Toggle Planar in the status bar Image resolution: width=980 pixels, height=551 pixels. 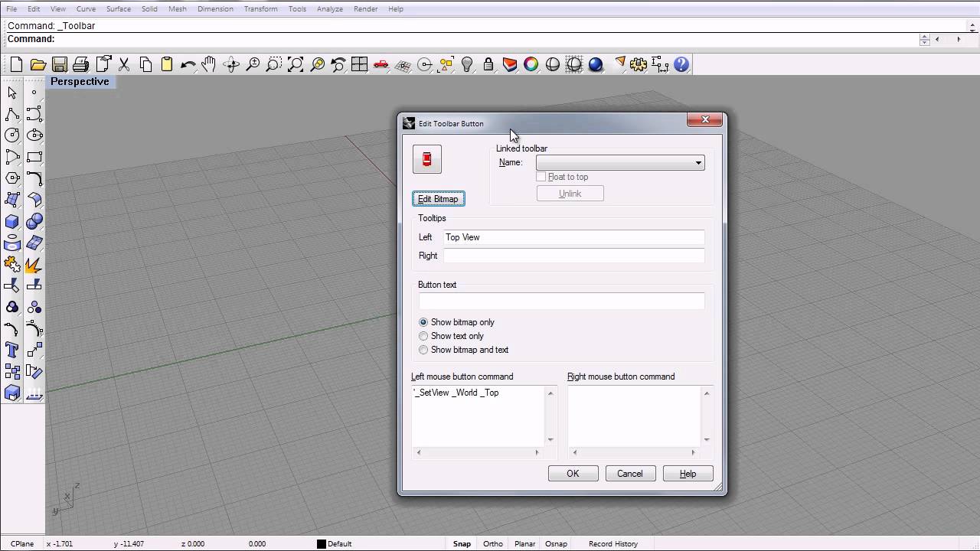pos(524,544)
